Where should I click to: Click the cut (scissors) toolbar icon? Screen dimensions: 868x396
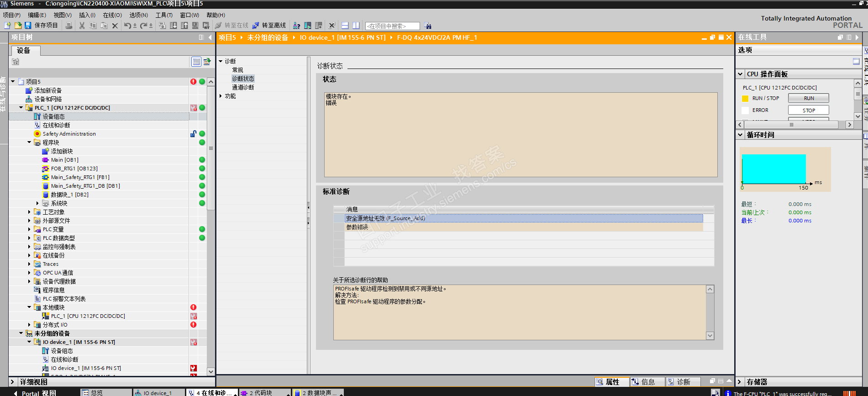click(x=82, y=26)
